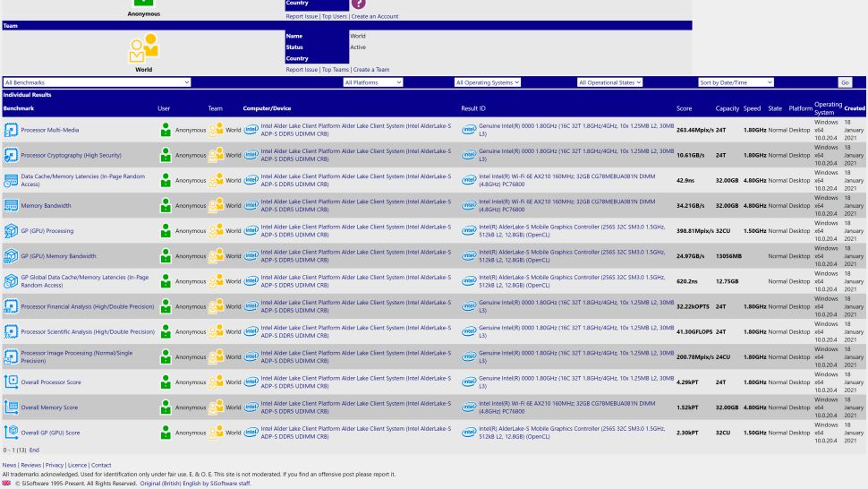Click the Overall Memory Score icon
Screen dimensions: 868x489
point(11,407)
